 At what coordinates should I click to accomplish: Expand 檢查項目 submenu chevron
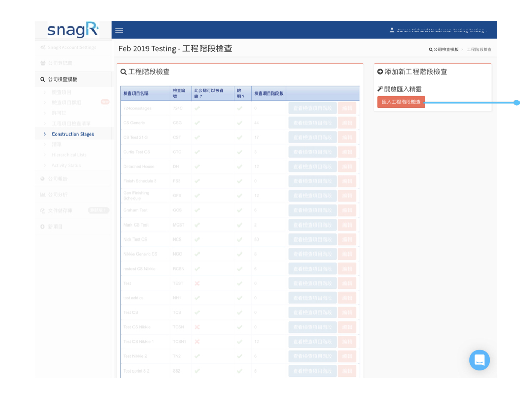pos(45,92)
